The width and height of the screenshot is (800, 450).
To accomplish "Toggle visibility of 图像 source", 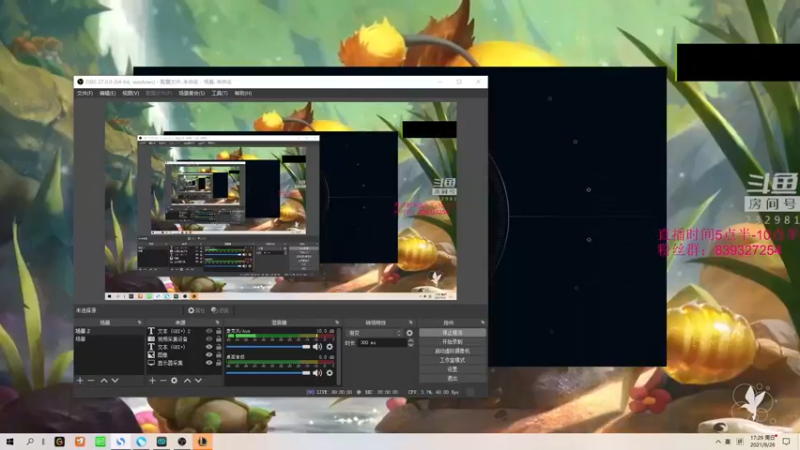I will coord(209,355).
